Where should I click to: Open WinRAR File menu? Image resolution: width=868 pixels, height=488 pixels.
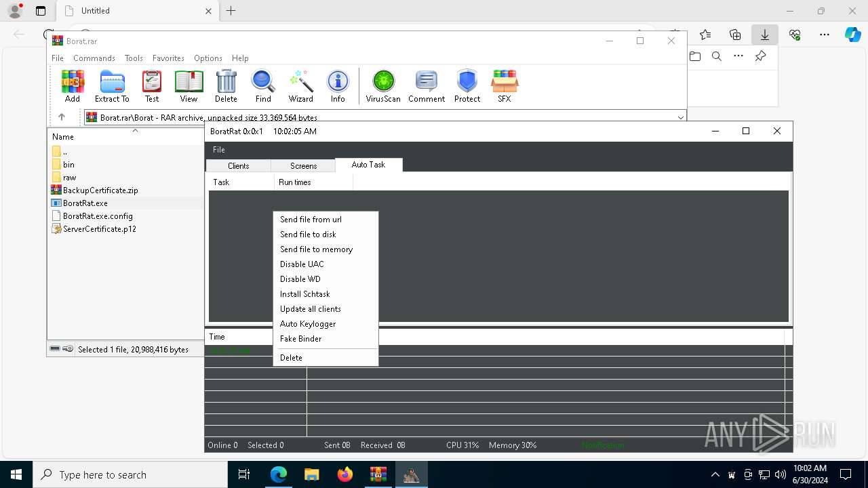(x=58, y=58)
